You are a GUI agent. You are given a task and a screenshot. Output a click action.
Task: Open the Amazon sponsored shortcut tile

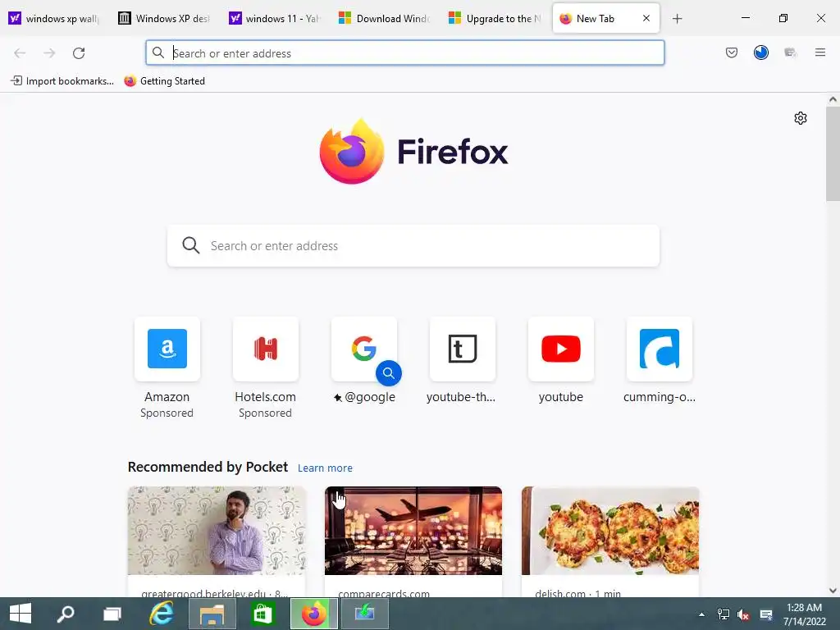tap(167, 349)
